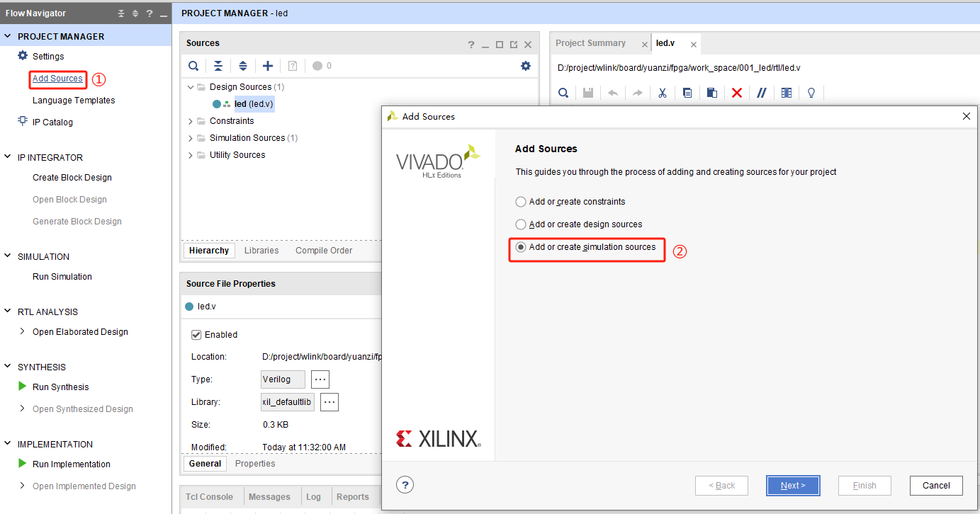
Task: Uncheck the Enabled checkbox for led.v
Action: [x=196, y=335]
